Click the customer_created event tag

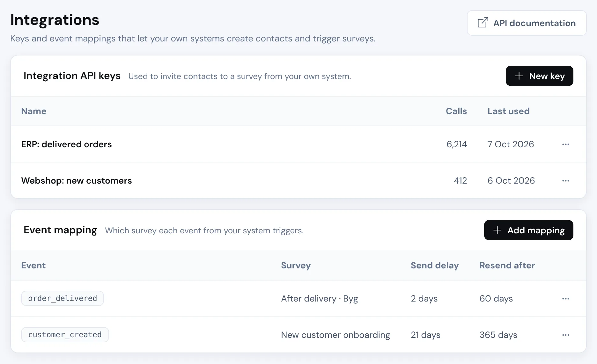coord(65,335)
